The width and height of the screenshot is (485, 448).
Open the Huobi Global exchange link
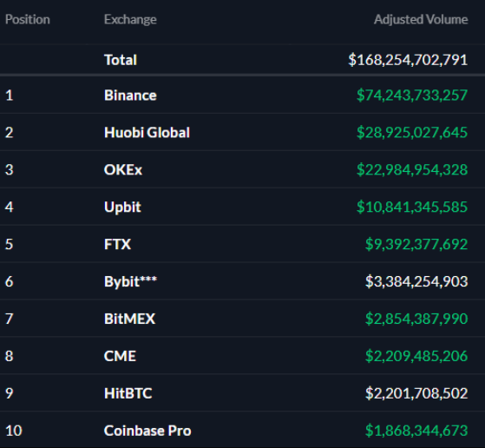(147, 133)
